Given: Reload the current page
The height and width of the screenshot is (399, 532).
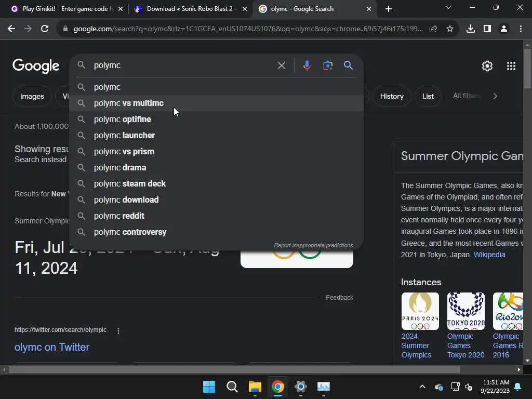Looking at the screenshot, I should click(45, 29).
